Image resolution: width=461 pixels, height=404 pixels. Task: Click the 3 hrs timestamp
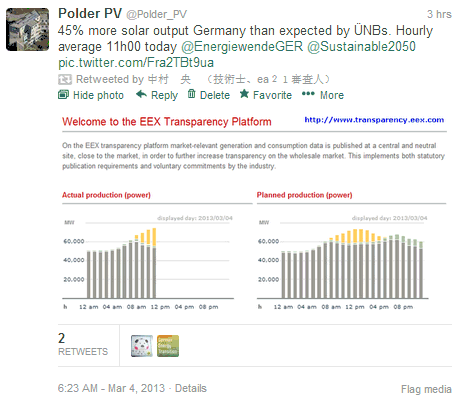[439, 14]
